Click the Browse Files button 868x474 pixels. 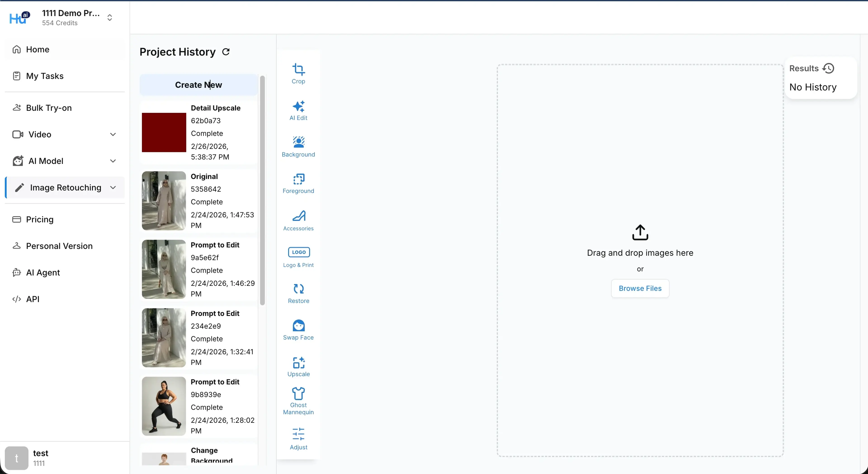click(x=640, y=288)
